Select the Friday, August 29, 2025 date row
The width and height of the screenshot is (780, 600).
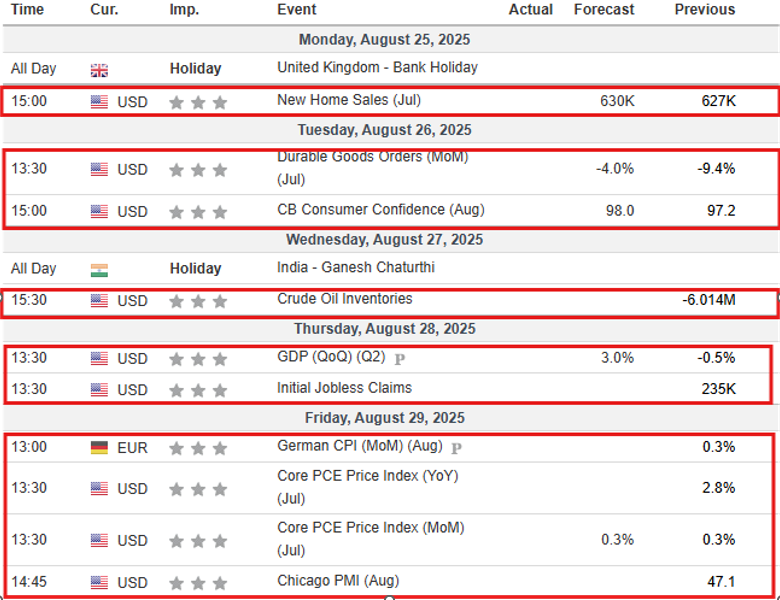[390, 418]
